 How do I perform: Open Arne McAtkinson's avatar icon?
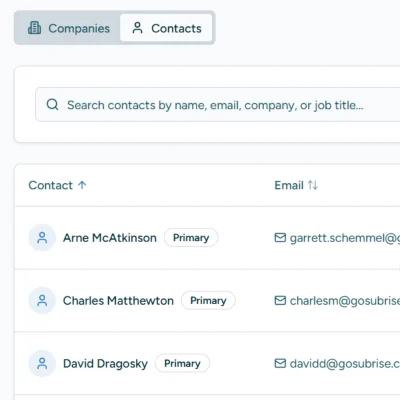[42, 238]
